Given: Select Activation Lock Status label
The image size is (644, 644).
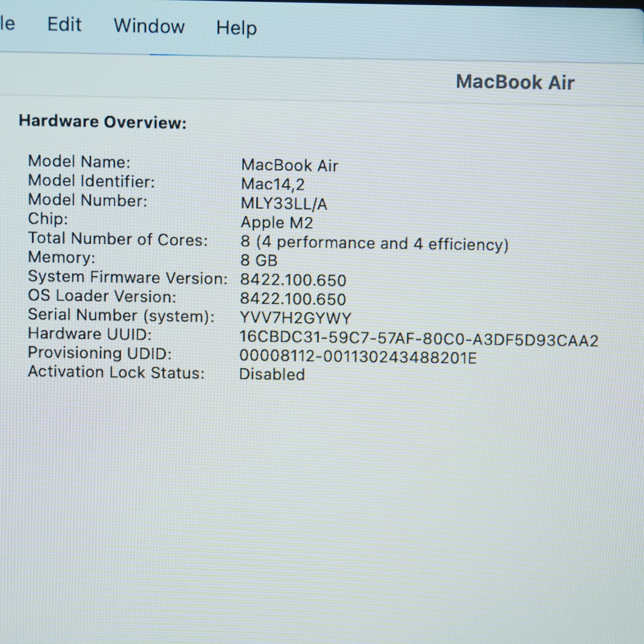Looking at the screenshot, I should (x=116, y=372).
